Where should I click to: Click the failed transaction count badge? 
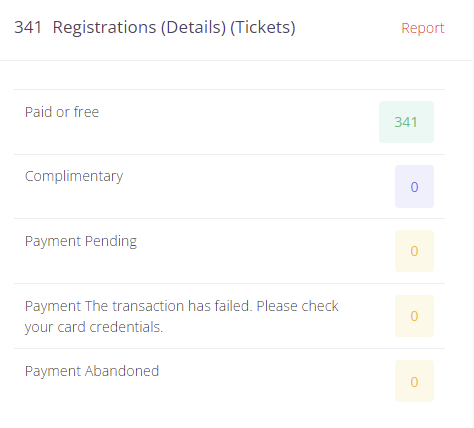pos(414,316)
